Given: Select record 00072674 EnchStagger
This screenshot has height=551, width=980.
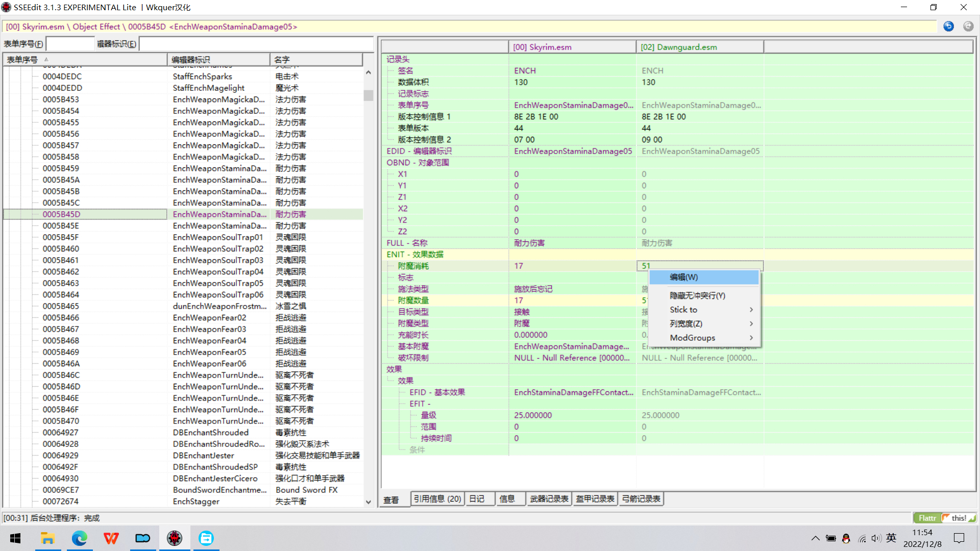Looking at the screenshot, I should pyautogui.click(x=183, y=502).
